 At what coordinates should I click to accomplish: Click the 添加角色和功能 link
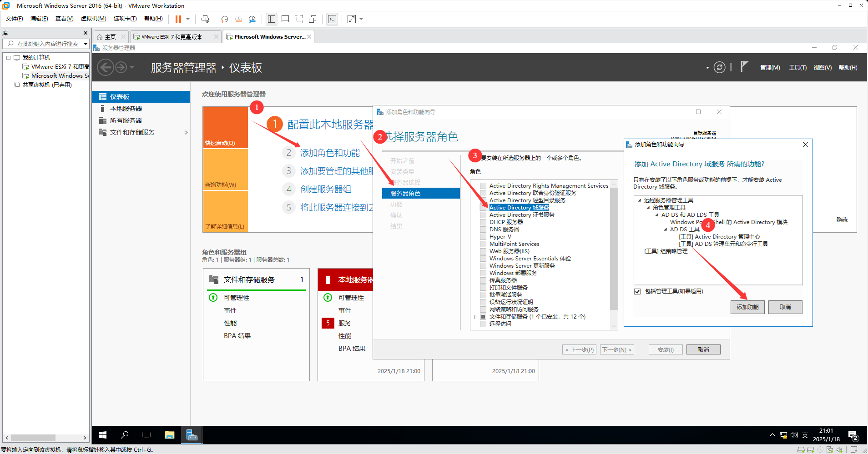click(330, 153)
